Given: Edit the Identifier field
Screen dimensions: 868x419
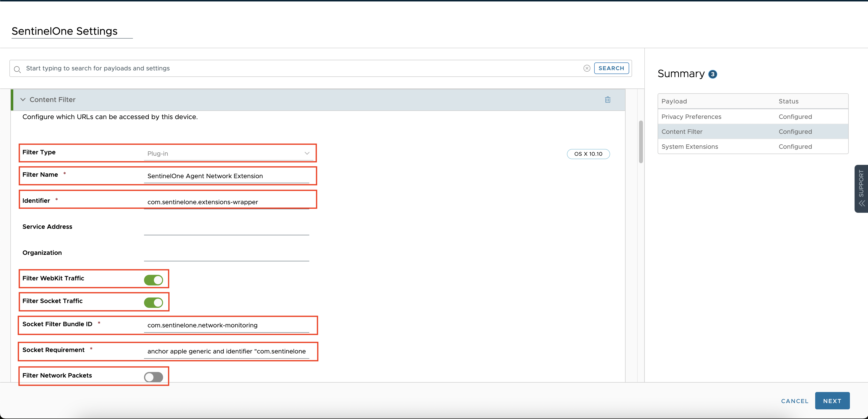Looking at the screenshot, I should 227,202.
